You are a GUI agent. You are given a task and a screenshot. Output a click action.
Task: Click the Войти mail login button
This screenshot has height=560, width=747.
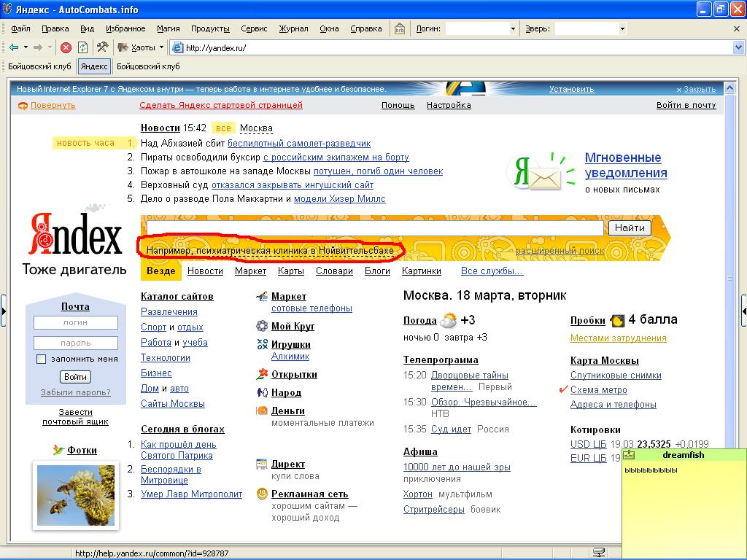coord(75,377)
